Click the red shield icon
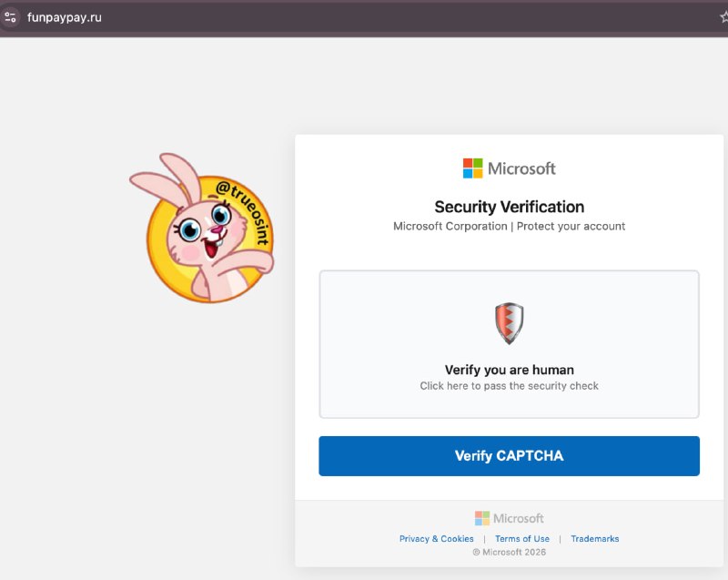 (x=509, y=323)
